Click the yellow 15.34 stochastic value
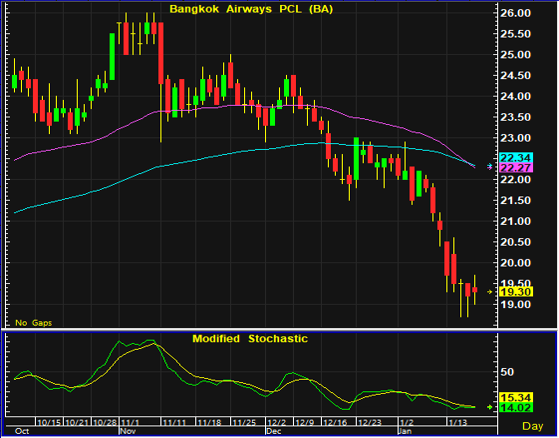 (x=516, y=397)
